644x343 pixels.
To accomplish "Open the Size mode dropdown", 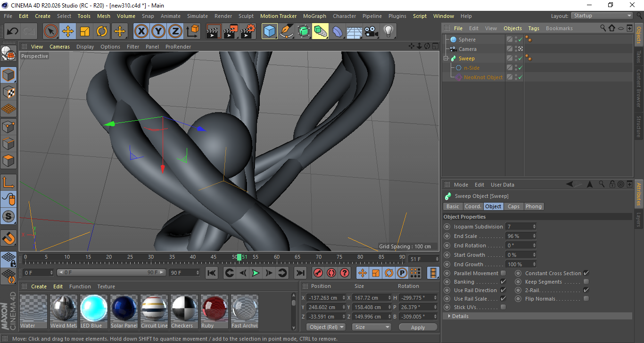I will [x=372, y=327].
